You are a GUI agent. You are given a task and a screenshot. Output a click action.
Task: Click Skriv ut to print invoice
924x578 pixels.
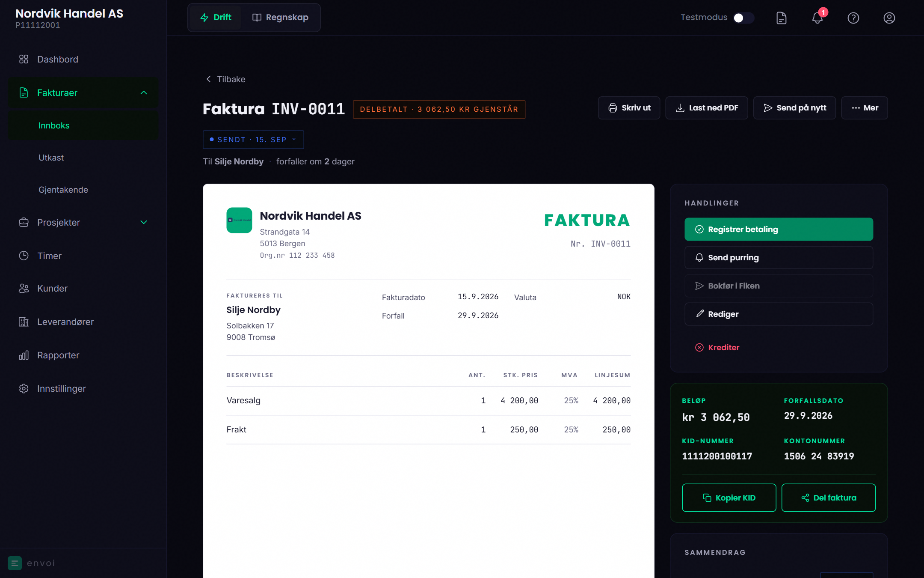click(629, 108)
